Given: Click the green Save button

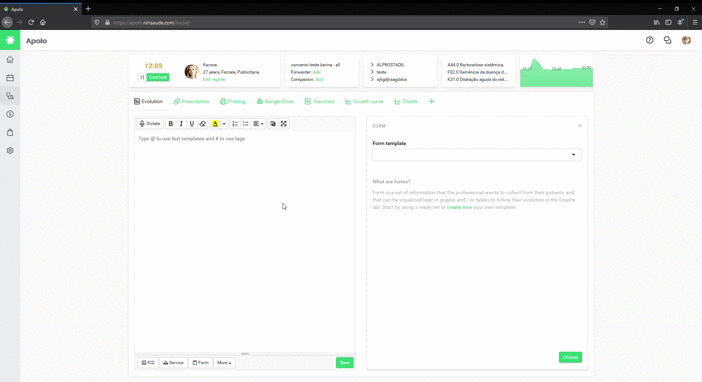Looking at the screenshot, I should (345, 363).
